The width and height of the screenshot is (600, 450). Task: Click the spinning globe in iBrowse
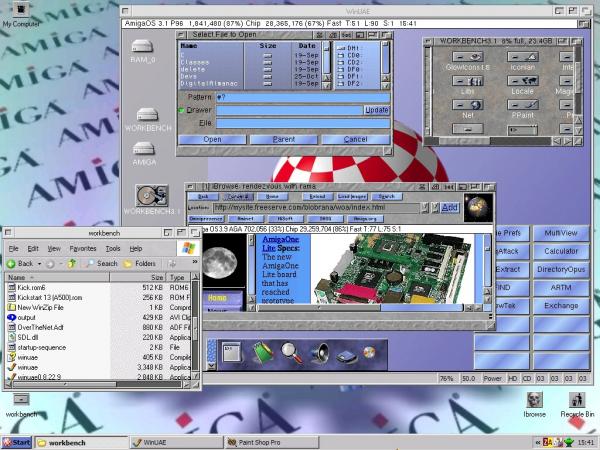coord(478,208)
